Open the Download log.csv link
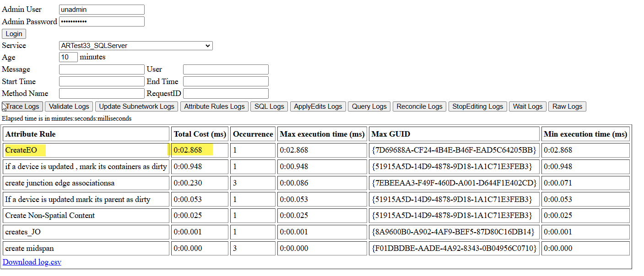 pyautogui.click(x=32, y=262)
